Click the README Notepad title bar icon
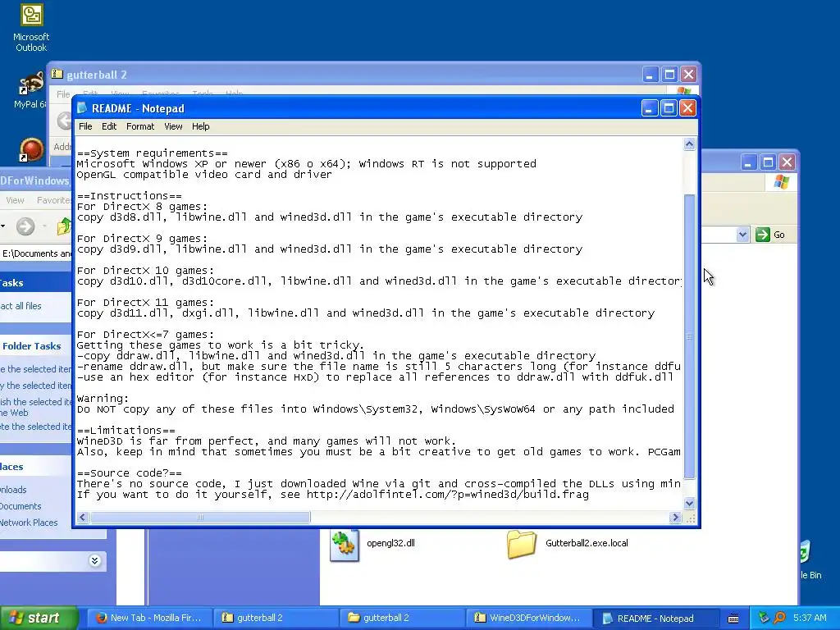 (x=82, y=108)
